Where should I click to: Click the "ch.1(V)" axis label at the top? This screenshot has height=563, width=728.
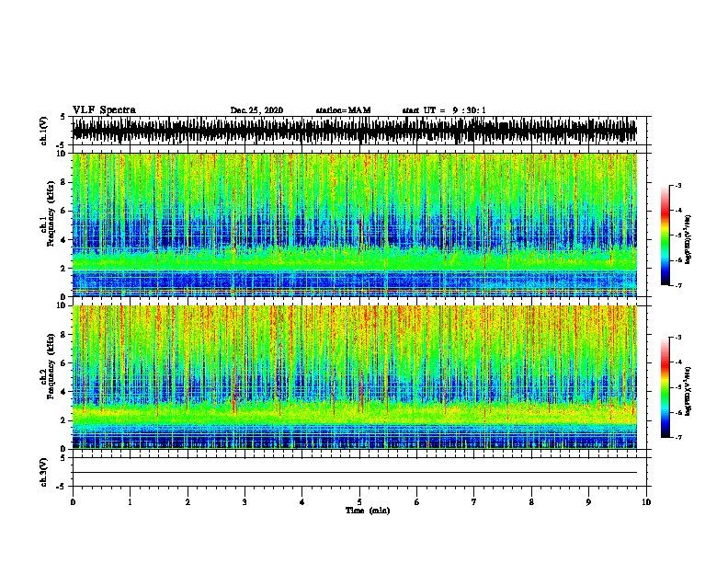[44, 131]
